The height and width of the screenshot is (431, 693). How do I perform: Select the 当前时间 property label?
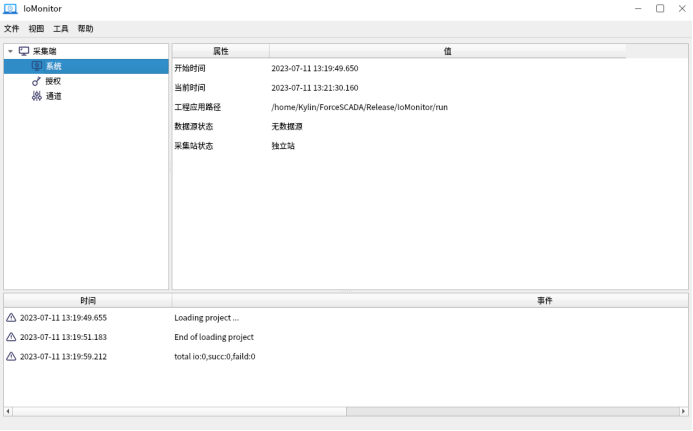(x=190, y=88)
